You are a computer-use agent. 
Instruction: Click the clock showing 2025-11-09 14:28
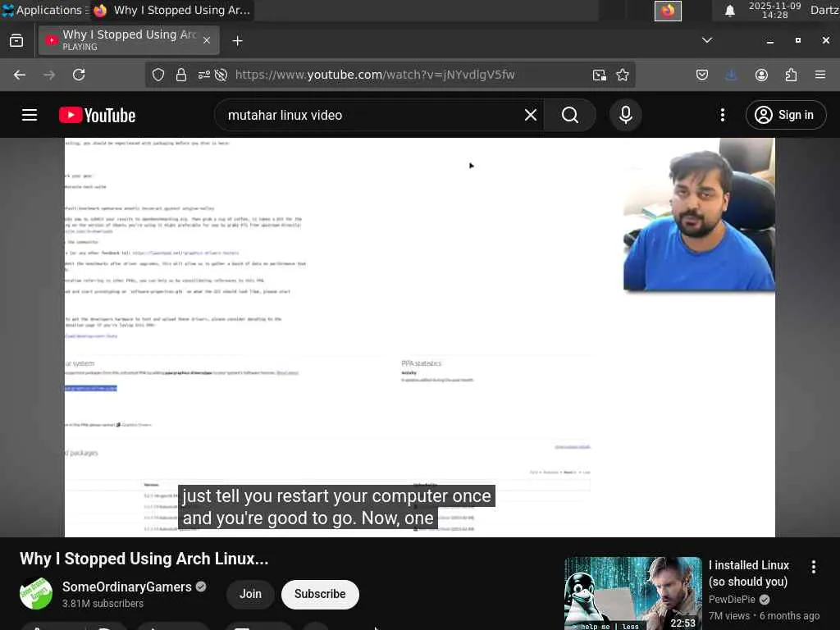coord(774,10)
